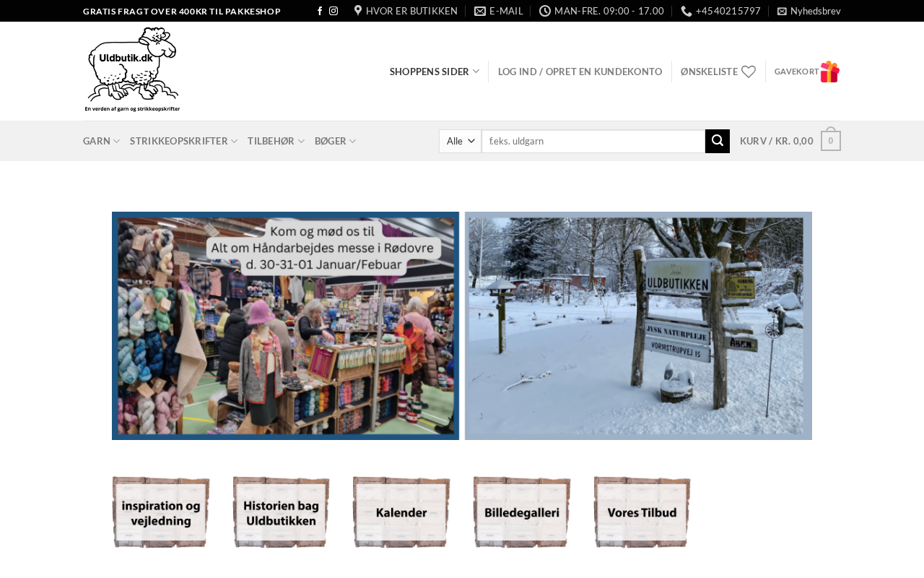This screenshot has width=924, height=578.
Task: Open the Facebook page icon
Action: pos(320,11)
